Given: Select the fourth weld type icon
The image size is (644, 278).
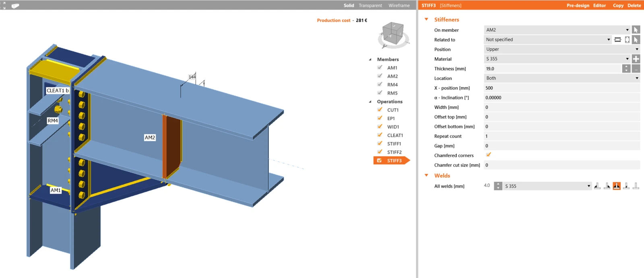Looking at the screenshot, I should 626,186.
